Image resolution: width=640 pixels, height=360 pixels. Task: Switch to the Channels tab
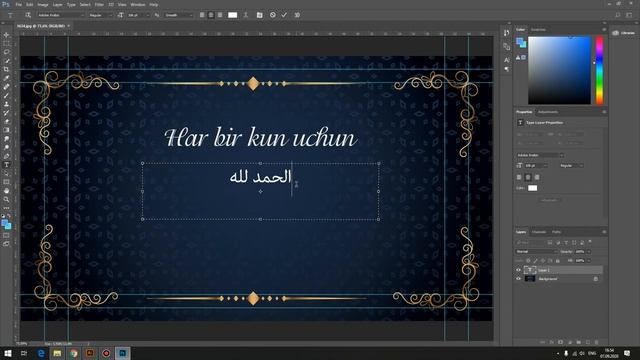[539, 232]
